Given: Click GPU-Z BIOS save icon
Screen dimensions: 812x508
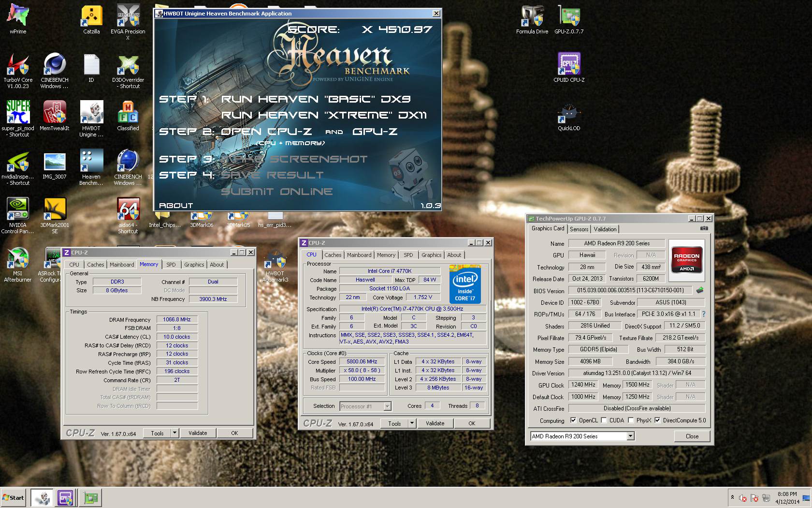Looking at the screenshot, I should (699, 290).
